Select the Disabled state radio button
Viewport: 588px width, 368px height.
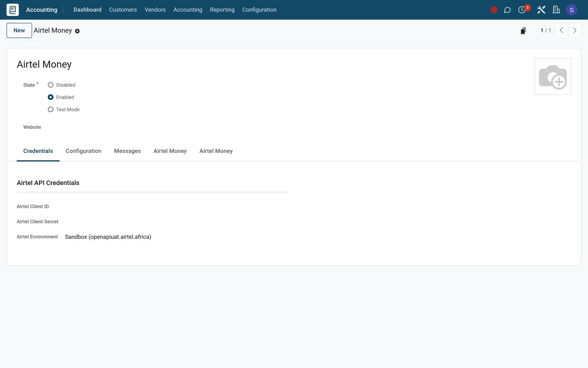[x=51, y=85]
